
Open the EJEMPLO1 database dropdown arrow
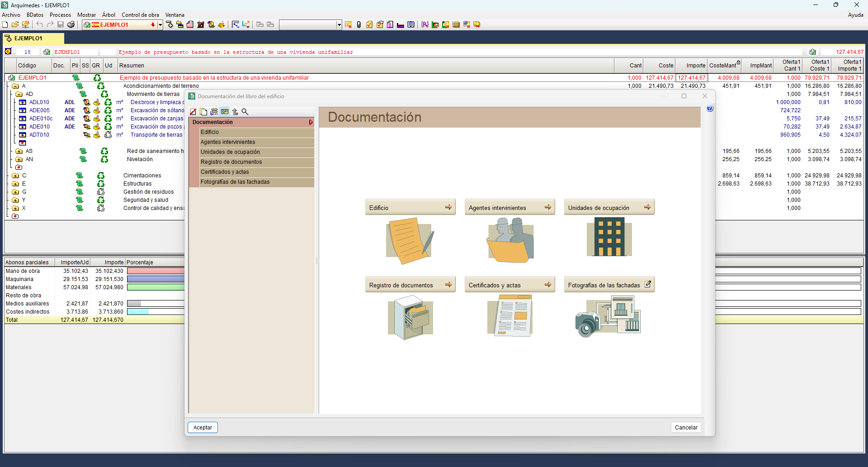tap(160, 25)
